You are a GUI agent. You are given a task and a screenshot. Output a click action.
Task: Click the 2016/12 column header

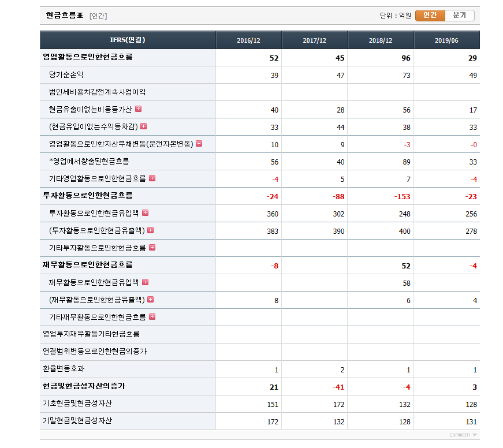(x=249, y=40)
